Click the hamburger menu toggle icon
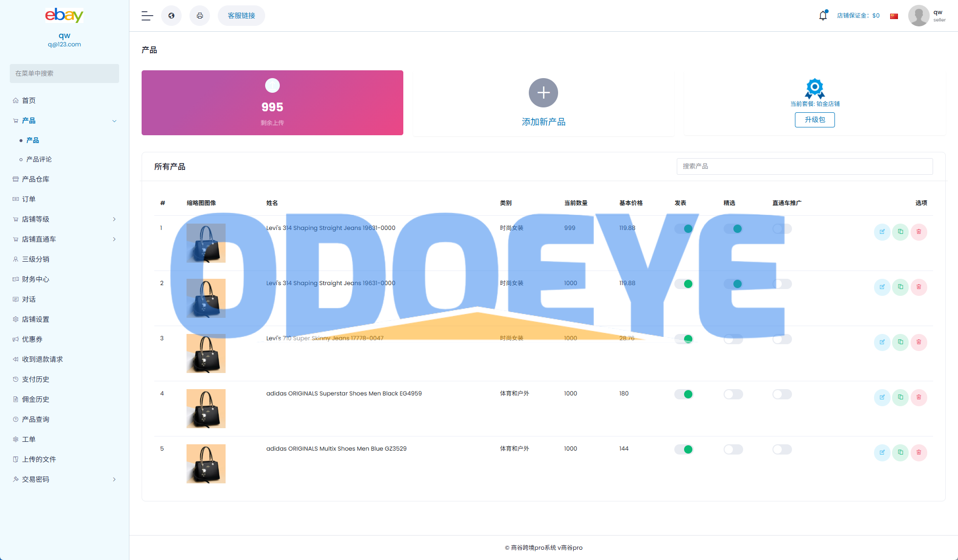Screen dimensions: 958x560 coord(147,16)
